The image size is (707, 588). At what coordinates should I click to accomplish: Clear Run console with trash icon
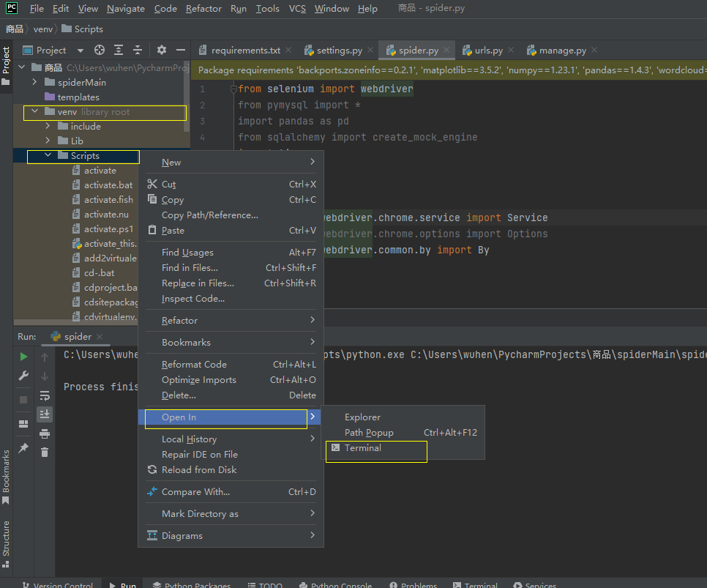[x=45, y=453]
